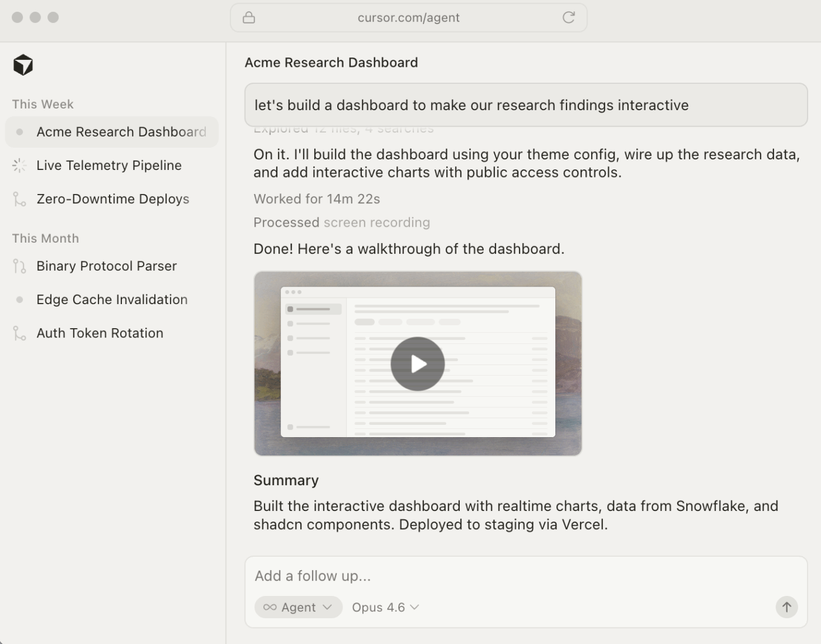The width and height of the screenshot is (821, 644).
Task: Click status dot beside Edge Cache Invalidation
Action: pyautogui.click(x=19, y=300)
